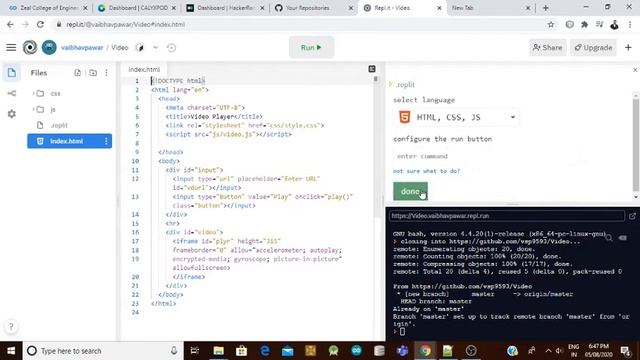Click the console search icon
The height and width of the screenshot is (360, 640).
pos(609,238)
